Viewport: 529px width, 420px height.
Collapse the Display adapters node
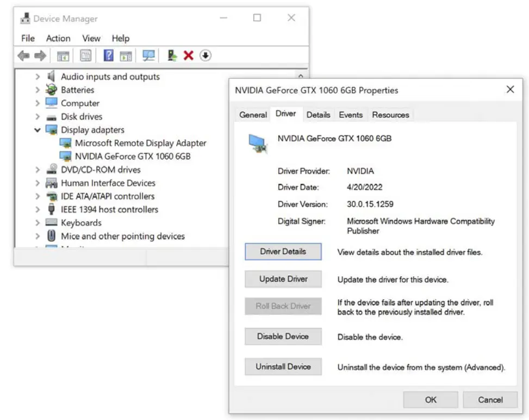pos(38,130)
